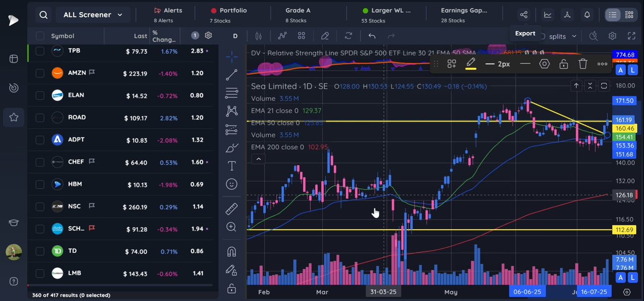Open the column settings gear

209,35
